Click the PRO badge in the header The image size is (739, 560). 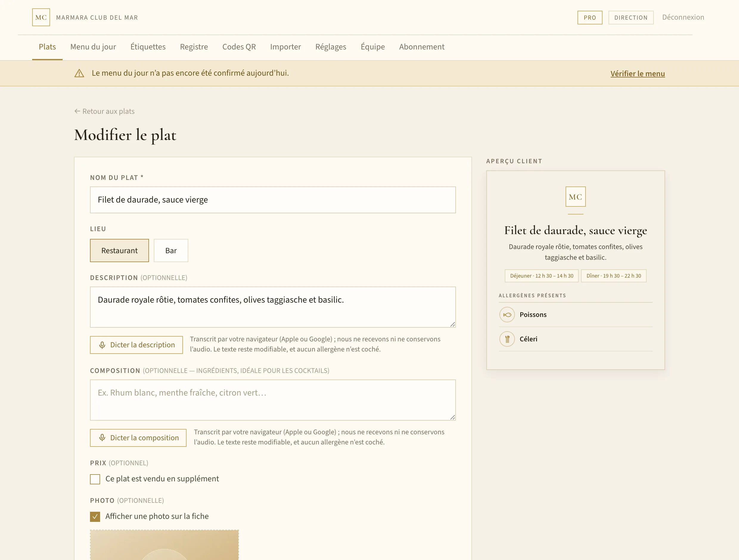pyautogui.click(x=590, y=18)
